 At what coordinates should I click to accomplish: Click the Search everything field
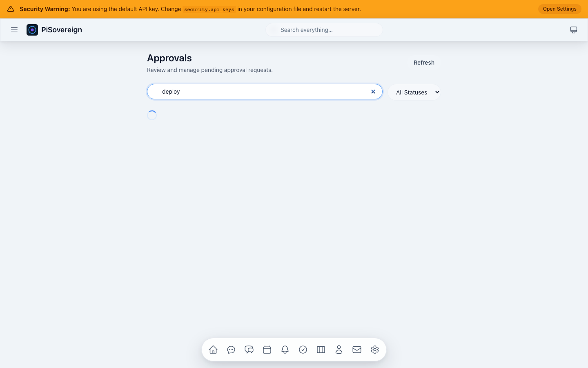(324, 29)
